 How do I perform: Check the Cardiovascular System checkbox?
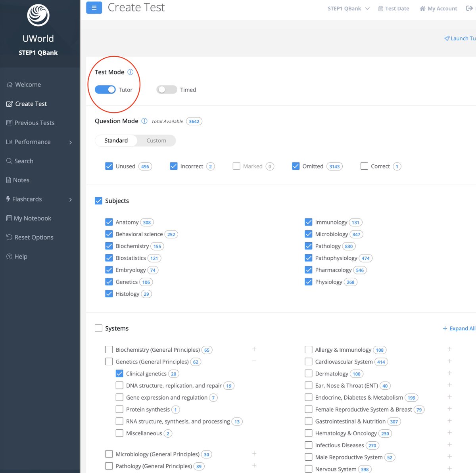coord(309,362)
